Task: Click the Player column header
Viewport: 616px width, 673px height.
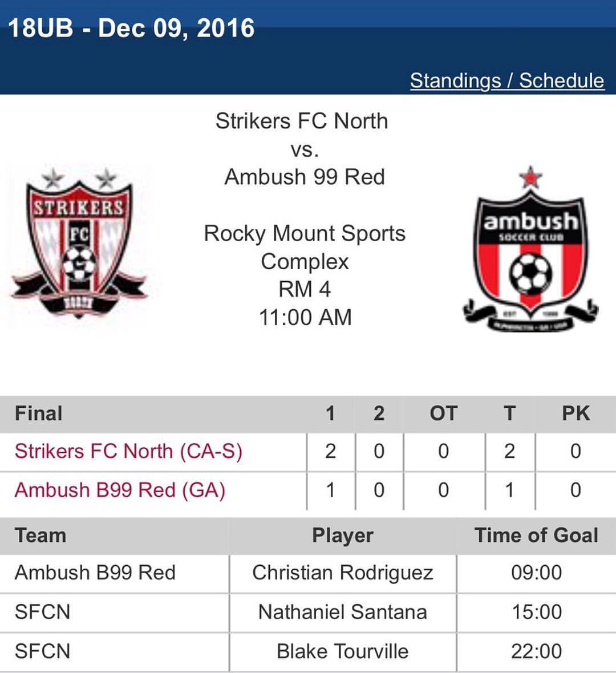Action: [343, 536]
